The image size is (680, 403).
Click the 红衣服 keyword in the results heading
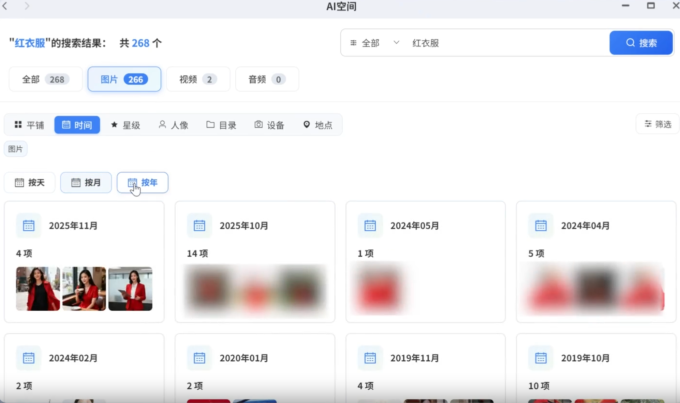[30, 43]
